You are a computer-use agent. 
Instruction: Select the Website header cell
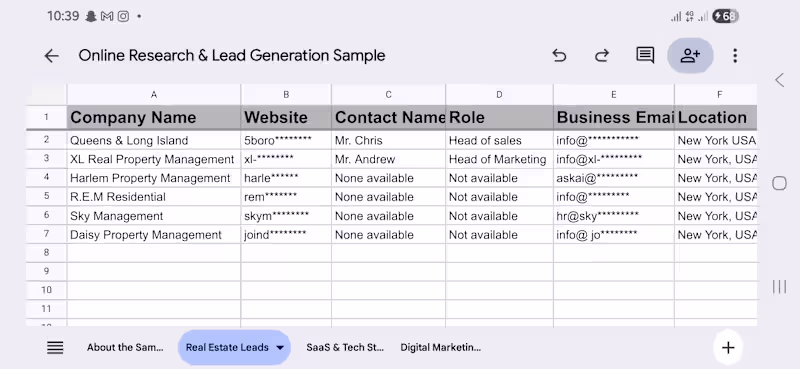click(286, 117)
